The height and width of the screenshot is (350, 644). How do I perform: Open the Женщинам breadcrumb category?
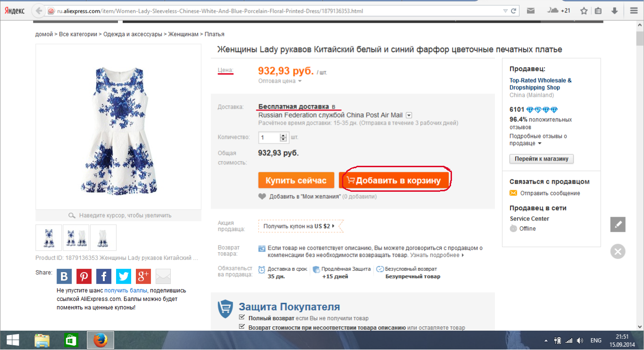pos(184,34)
